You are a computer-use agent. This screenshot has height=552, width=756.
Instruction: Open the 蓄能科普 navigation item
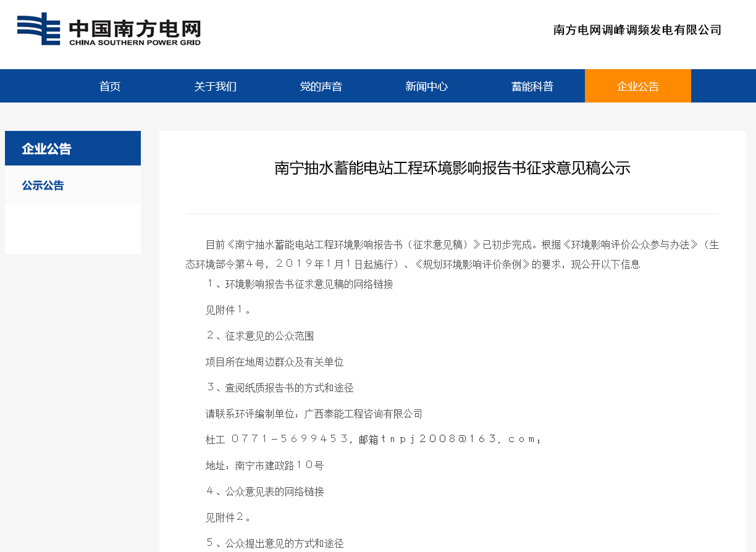click(532, 86)
